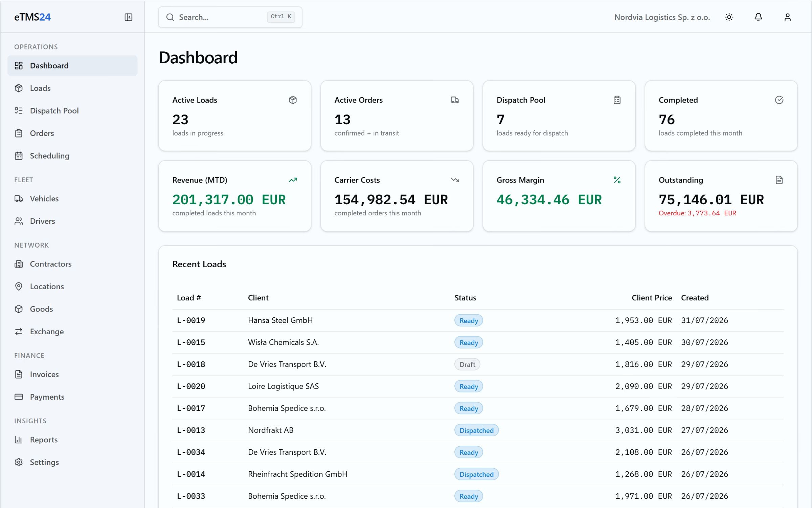Screen dimensions: 812x508
Task: Open the user account icon
Action: point(787,17)
